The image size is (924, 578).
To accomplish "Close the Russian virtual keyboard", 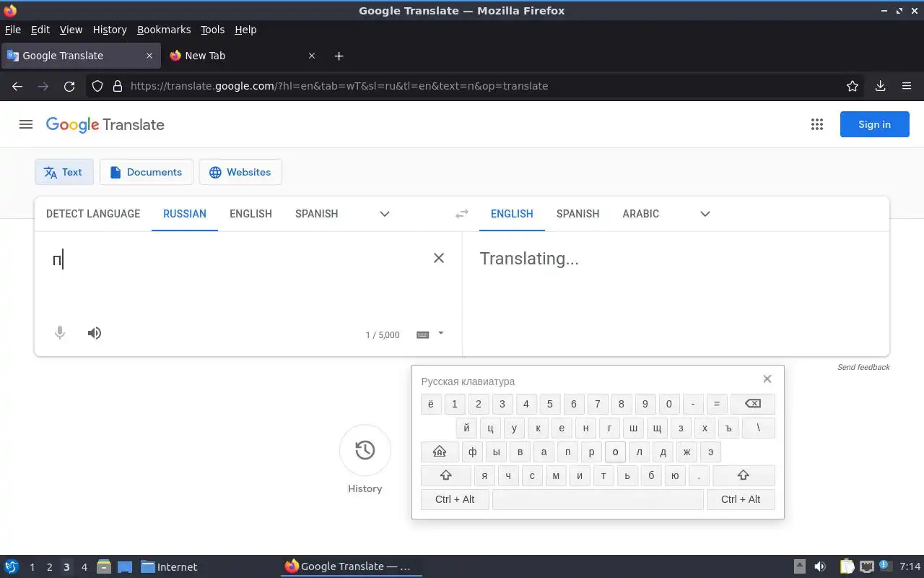I will tap(767, 379).
